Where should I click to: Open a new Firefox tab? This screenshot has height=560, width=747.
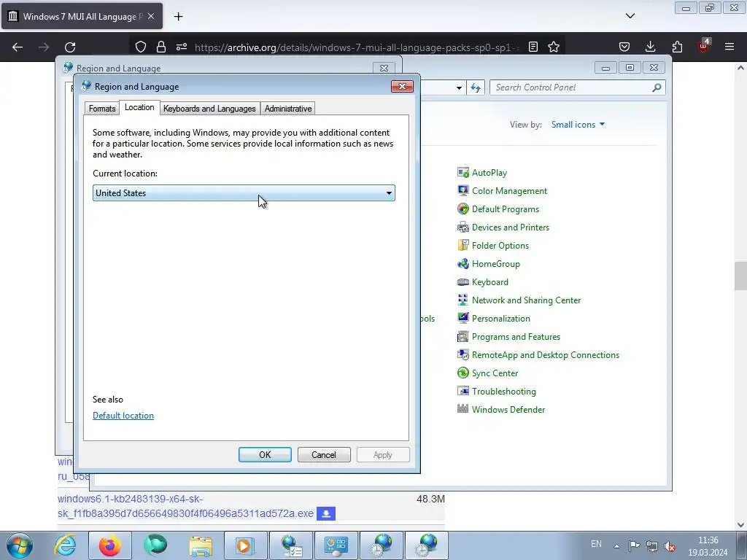pyautogui.click(x=178, y=17)
